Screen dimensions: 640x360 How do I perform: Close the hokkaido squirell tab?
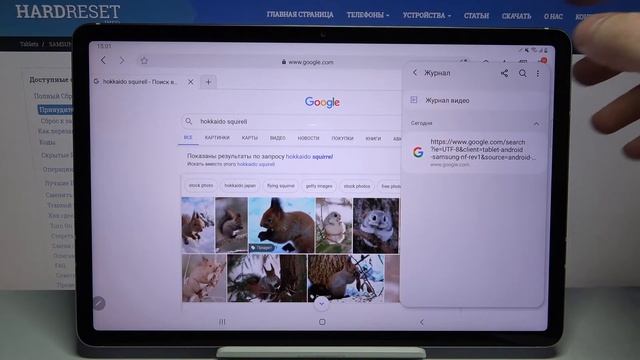pos(191,82)
